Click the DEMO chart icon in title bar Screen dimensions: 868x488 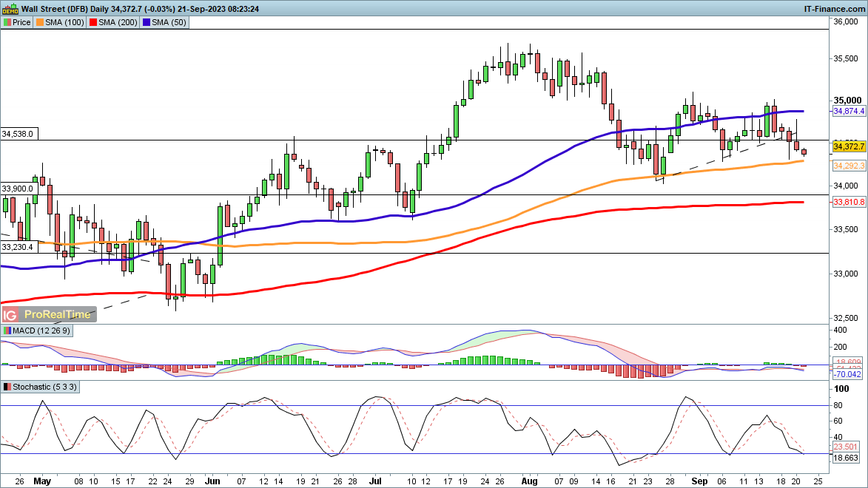(x=10, y=9)
